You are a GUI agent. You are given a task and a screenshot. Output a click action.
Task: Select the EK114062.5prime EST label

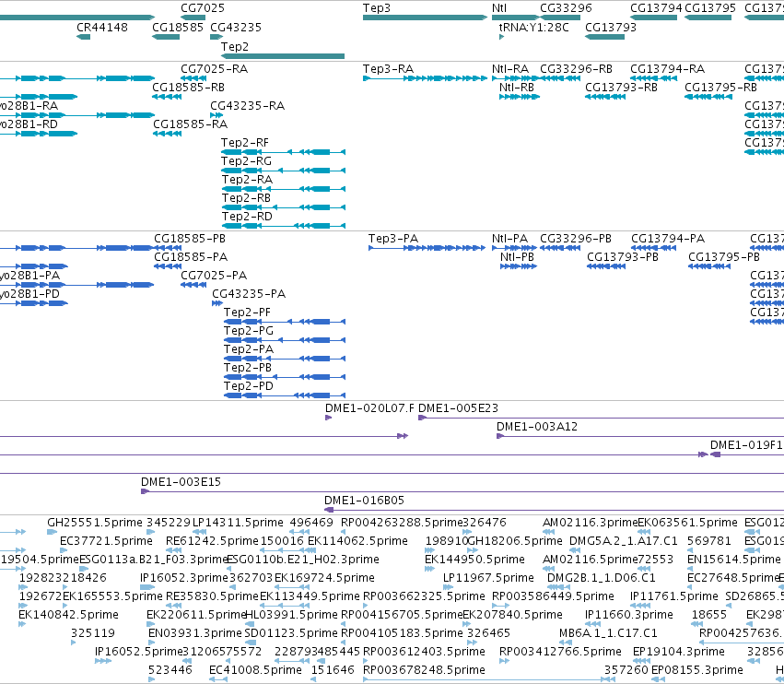pyautogui.click(x=357, y=541)
